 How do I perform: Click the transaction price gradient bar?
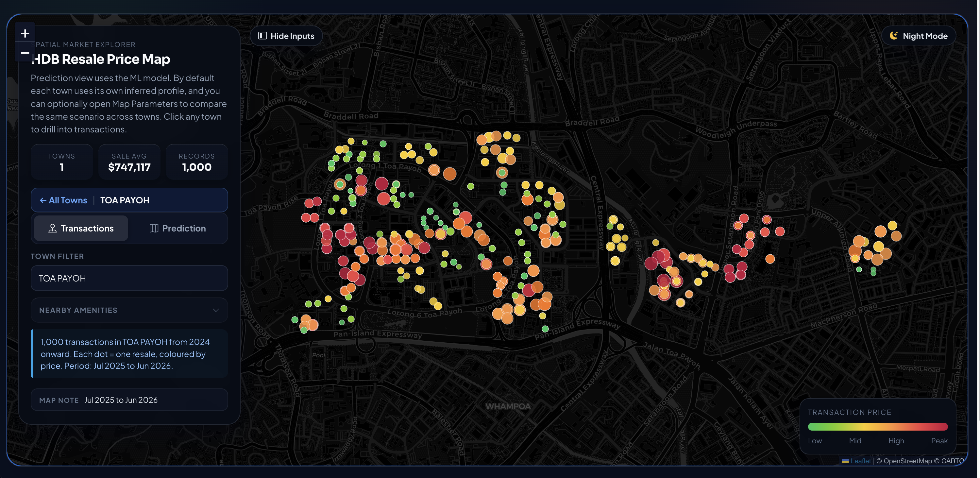pyautogui.click(x=878, y=427)
